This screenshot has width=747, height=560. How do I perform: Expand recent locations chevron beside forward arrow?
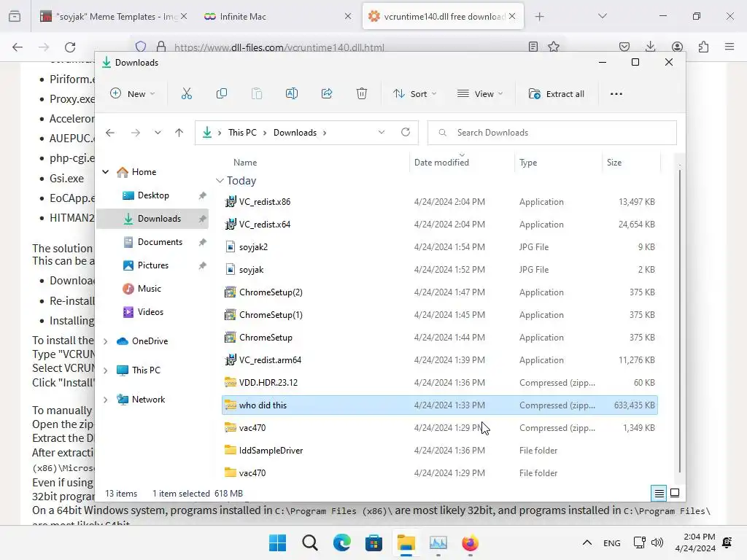(158, 133)
